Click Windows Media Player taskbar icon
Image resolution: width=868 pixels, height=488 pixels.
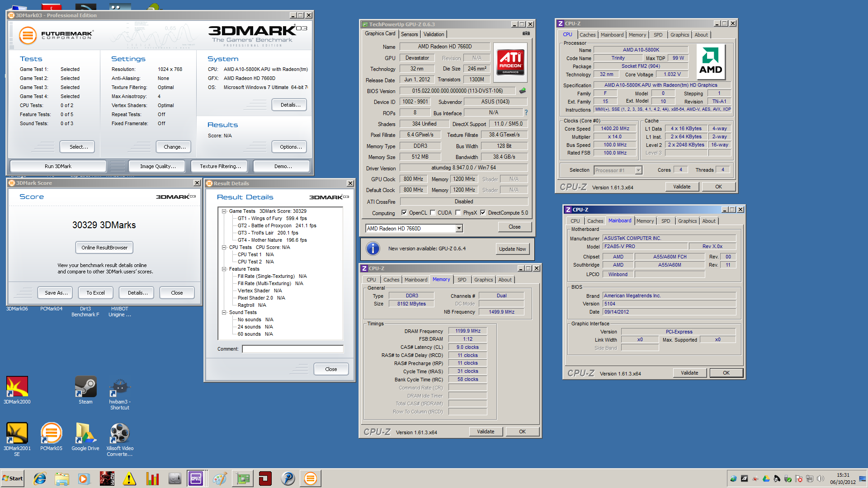(84, 479)
